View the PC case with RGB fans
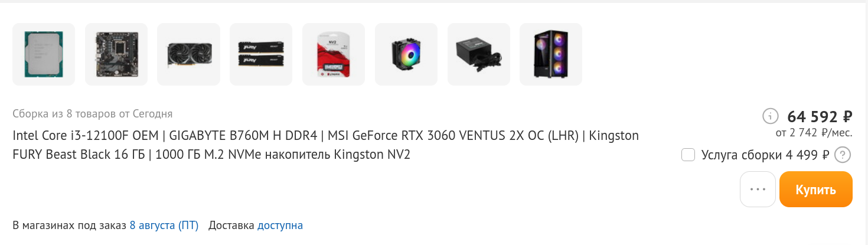The image size is (868, 245). pyautogui.click(x=551, y=54)
